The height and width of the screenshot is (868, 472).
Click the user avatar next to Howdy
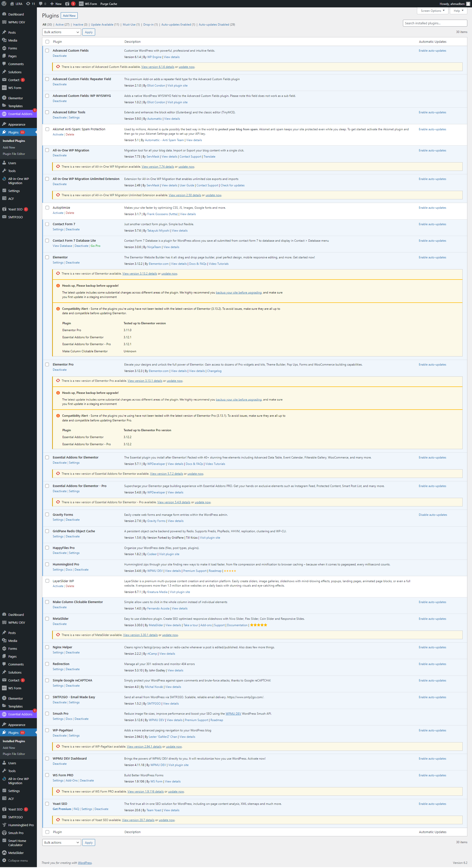468,4
